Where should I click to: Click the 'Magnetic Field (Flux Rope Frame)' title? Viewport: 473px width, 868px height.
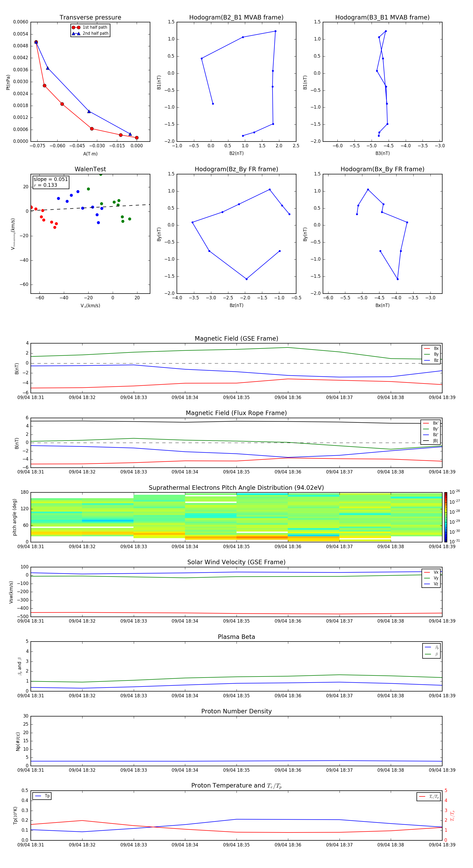[x=236, y=413]
